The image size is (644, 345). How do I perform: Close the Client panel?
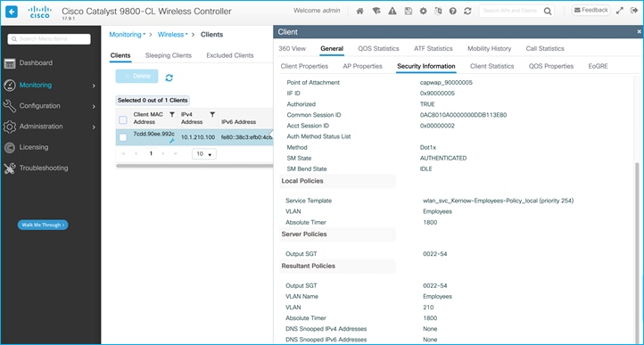pyautogui.click(x=639, y=31)
